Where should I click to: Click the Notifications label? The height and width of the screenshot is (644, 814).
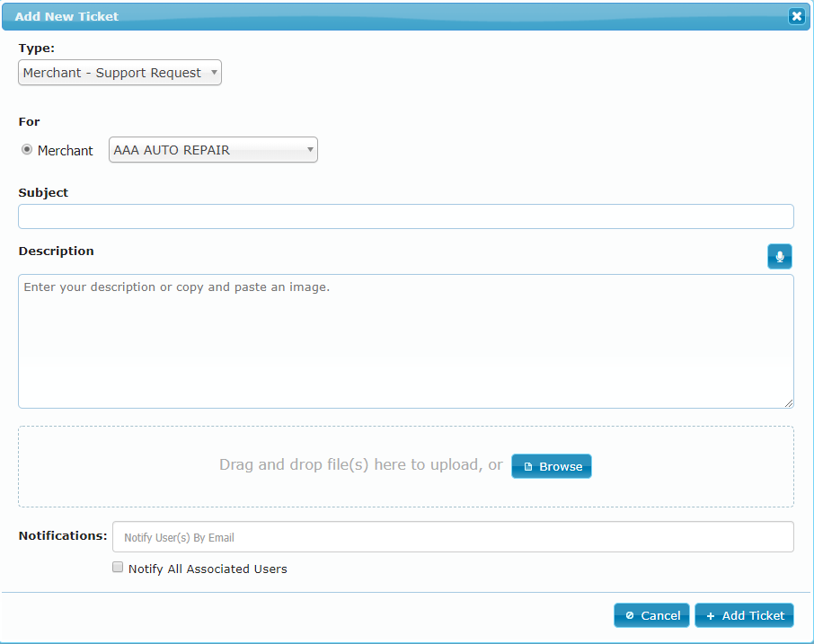[x=63, y=535]
